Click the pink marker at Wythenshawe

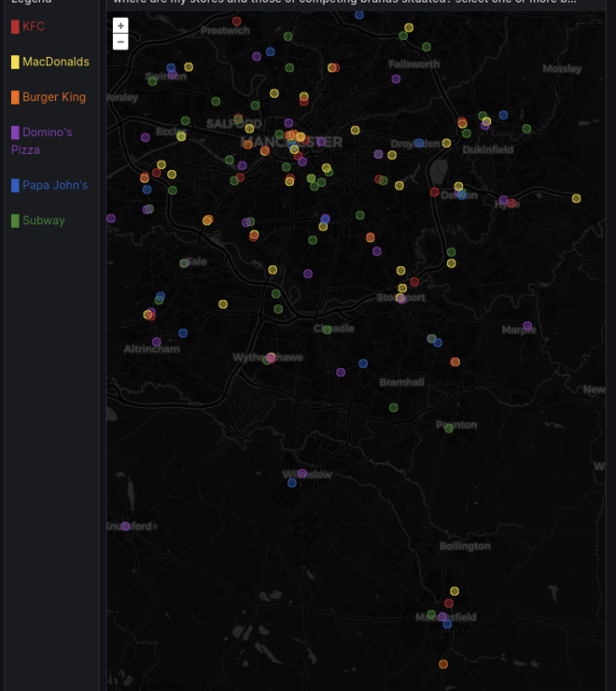point(271,358)
